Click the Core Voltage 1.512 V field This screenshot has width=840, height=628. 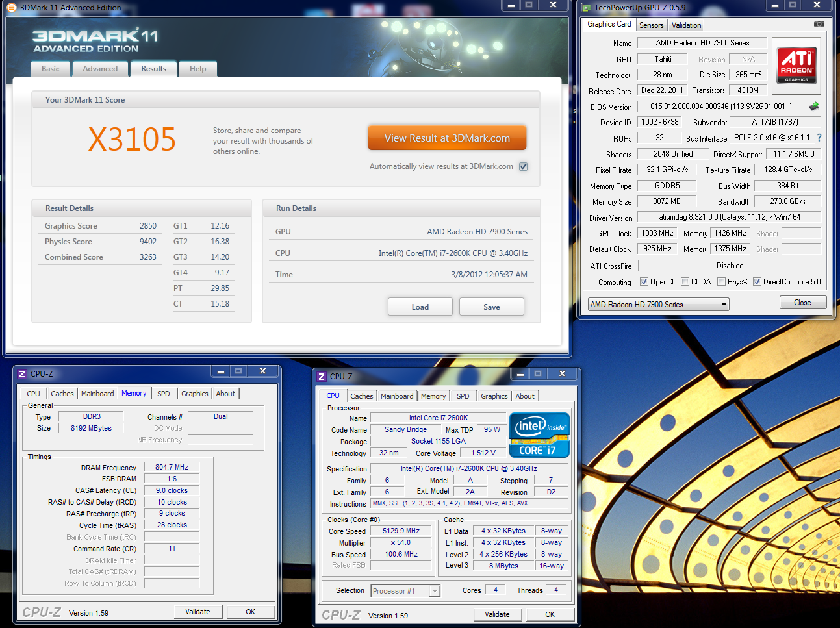tap(484, 453)
